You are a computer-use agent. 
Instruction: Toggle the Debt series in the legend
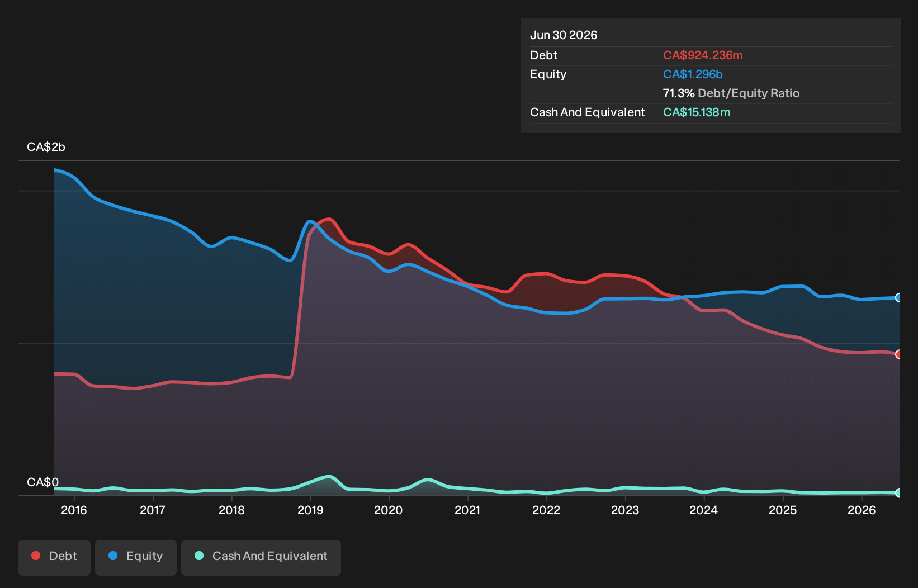click(54, 557)
